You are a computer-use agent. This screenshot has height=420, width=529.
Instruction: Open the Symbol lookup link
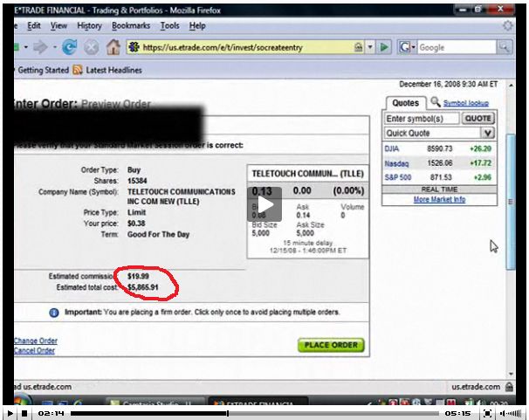click(x=466, y=103)
